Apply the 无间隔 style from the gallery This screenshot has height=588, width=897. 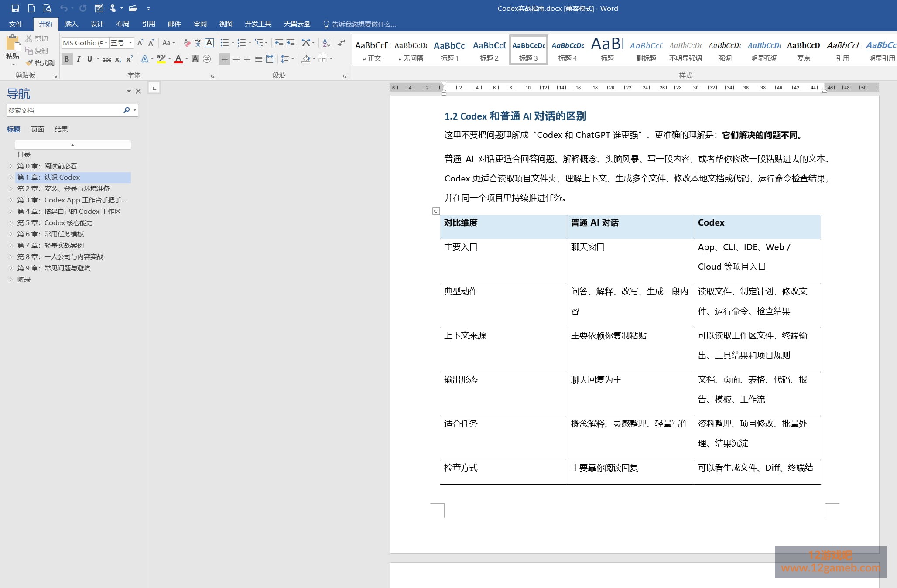[411, 51]
